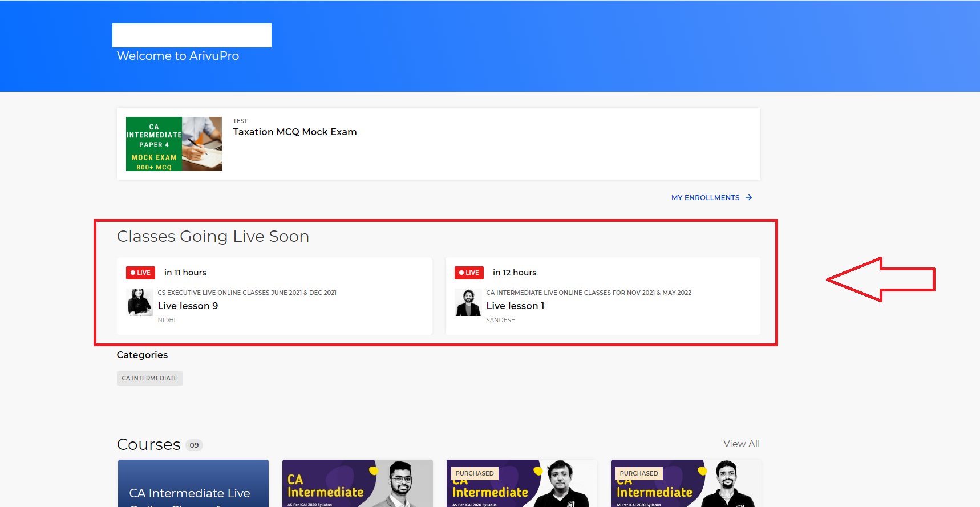The height and width of the screenshot is (507, 980).
Task: Click the instructor name NIDHI
Action: pos(167,320)
